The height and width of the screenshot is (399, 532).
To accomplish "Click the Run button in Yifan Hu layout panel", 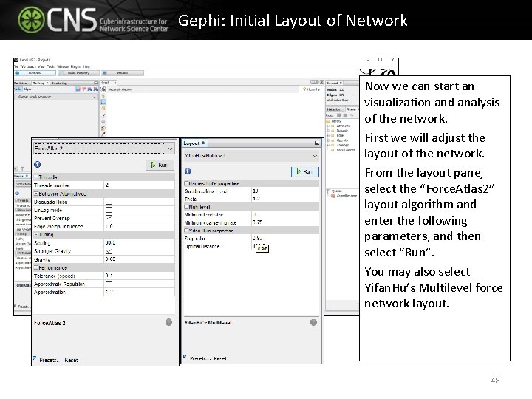I will click(304, 171).
